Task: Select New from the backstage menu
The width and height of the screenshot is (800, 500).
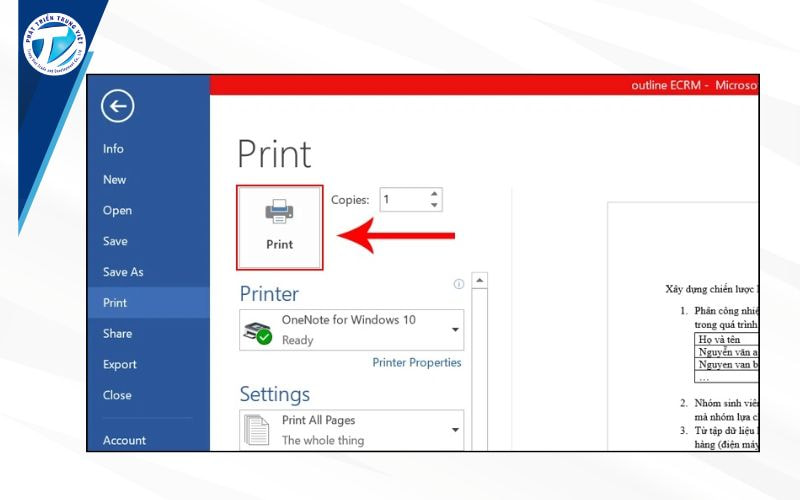Action: (114, 180)
